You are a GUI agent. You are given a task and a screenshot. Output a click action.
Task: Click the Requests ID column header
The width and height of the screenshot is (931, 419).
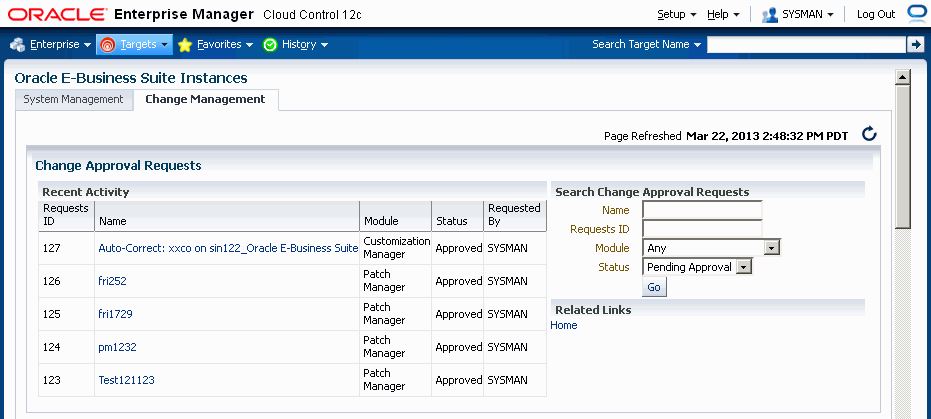point(66,215)
